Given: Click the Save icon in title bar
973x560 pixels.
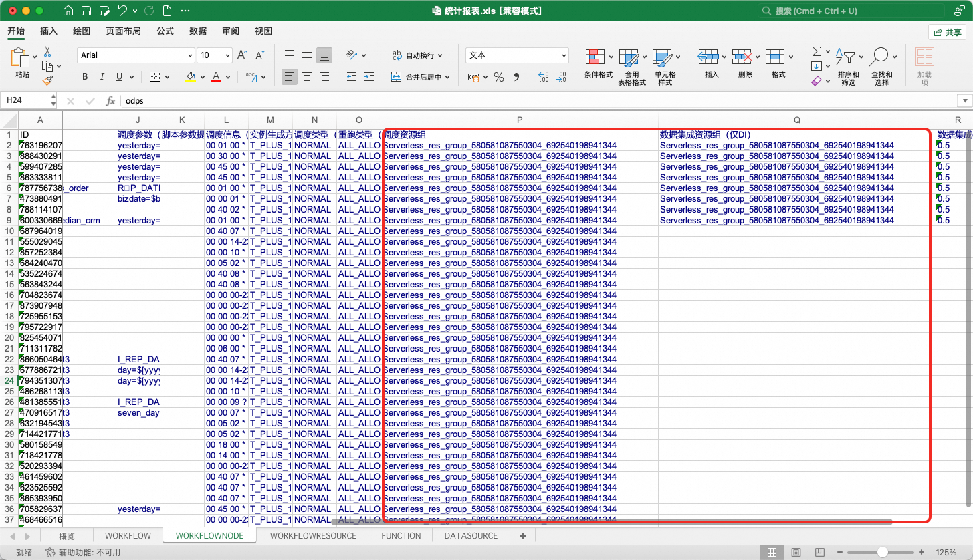Looking at the screenshot, I should click(86, 11).
